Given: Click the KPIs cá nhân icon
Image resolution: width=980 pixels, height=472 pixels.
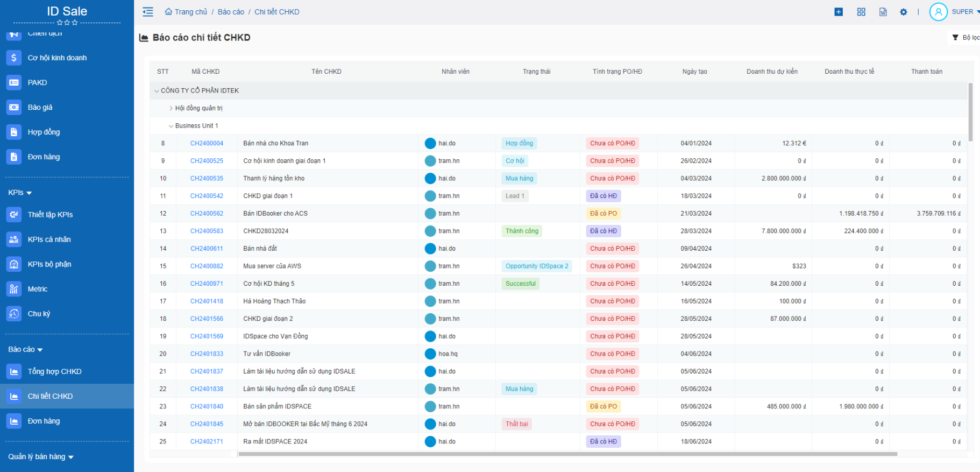Looking at the screenshot, I should 14,239.
